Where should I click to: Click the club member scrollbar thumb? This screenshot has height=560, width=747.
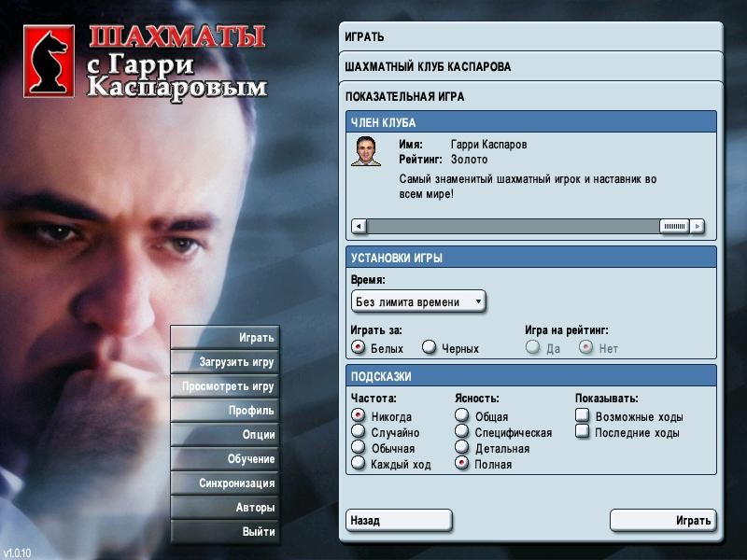(674, 226)
